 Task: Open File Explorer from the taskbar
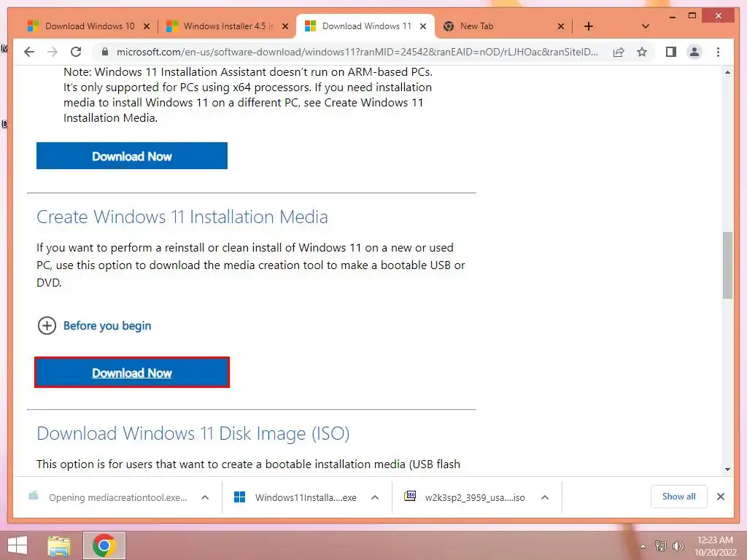[x=59, y=545]
